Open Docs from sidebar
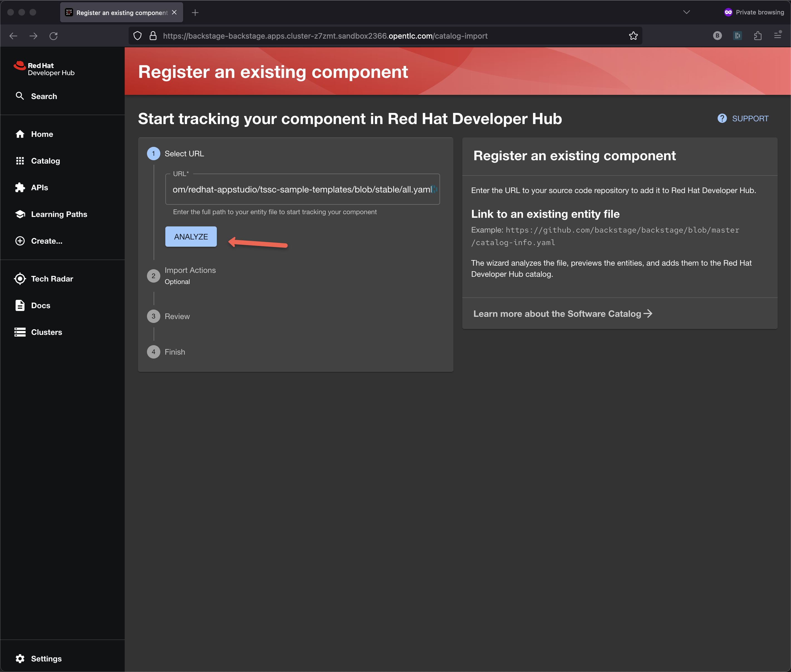This screenshot has width=791, height=672. click(x=40, y=305)
